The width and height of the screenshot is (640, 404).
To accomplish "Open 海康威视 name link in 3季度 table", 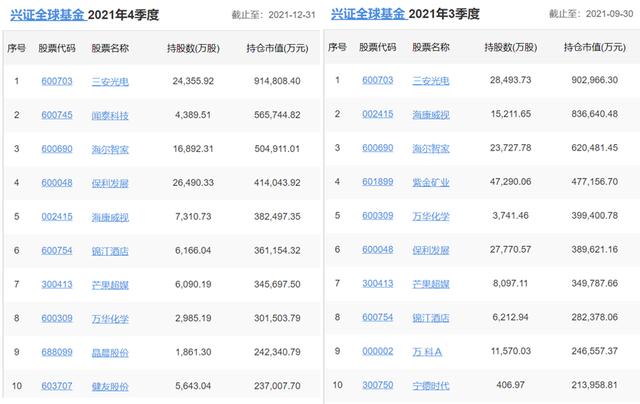I will [x=431, y=115].
